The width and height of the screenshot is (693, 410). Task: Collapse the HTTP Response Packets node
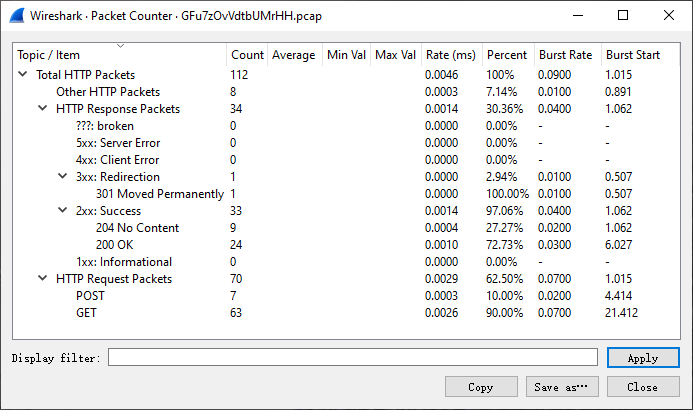coord(42,108)
